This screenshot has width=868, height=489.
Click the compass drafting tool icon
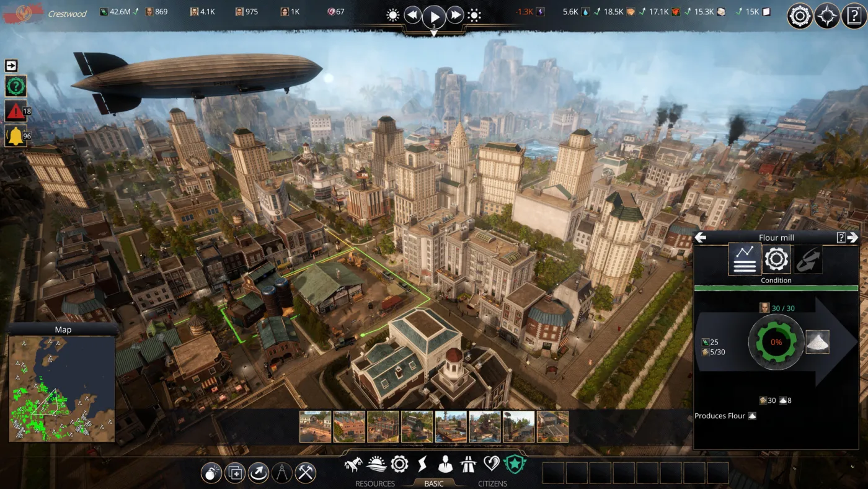click(x=282, y=473)
